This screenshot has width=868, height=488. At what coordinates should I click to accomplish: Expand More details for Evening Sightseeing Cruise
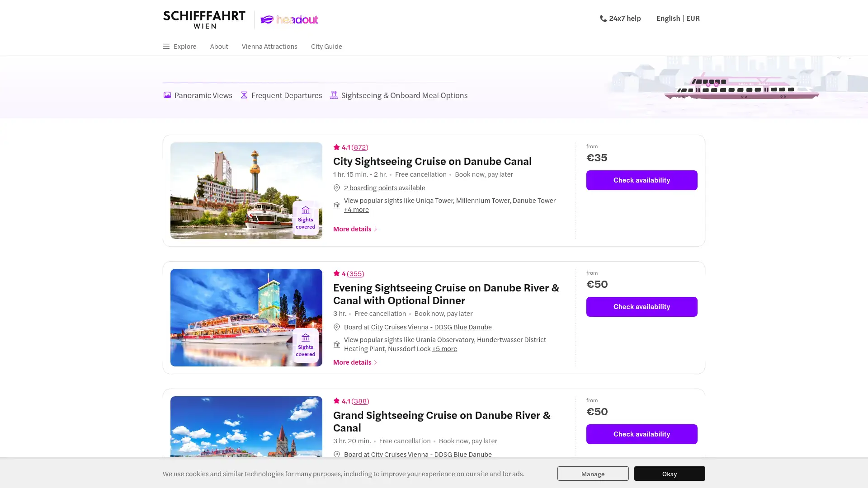pyautogui.click(x=355, y=362)
